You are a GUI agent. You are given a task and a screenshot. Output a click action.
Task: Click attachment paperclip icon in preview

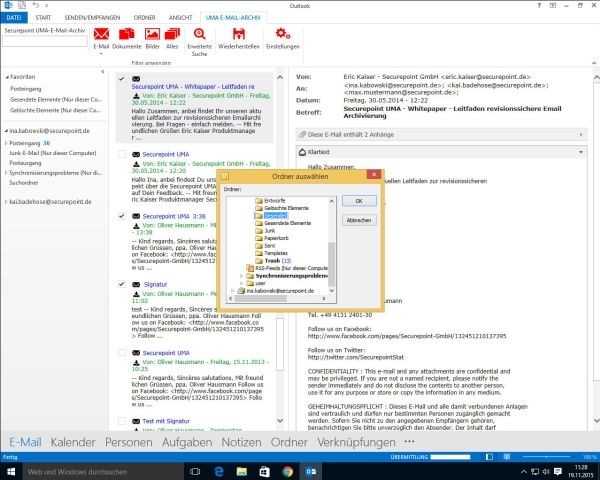pos(302,134)
